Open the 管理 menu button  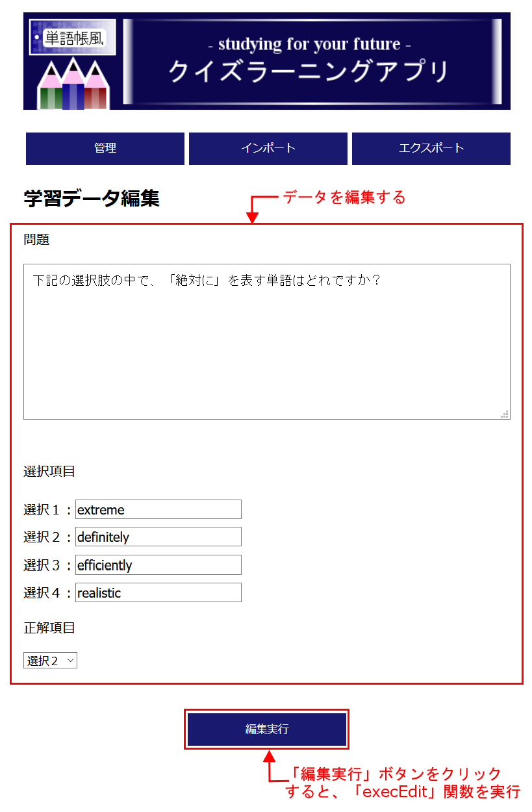click(105, 149)
